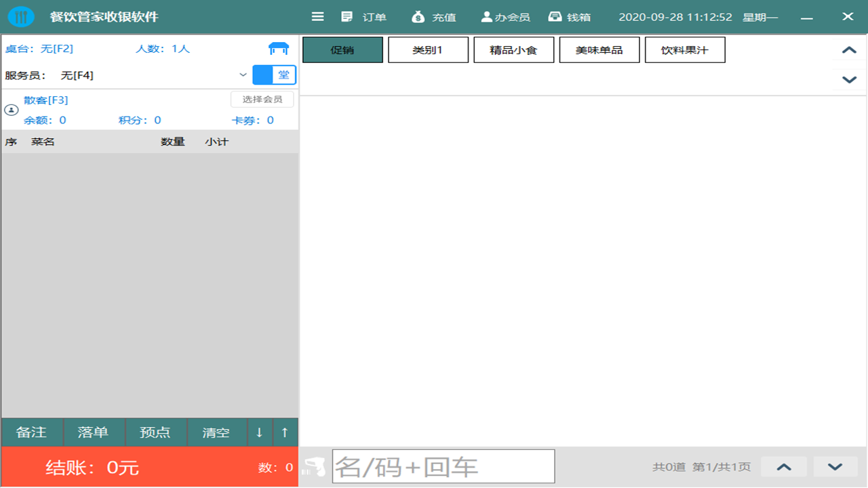The width and height of the screenshot is (868, 488).
Task: Click the 清空 clear button
Action: pyautogui.click(x=216, y=432)
